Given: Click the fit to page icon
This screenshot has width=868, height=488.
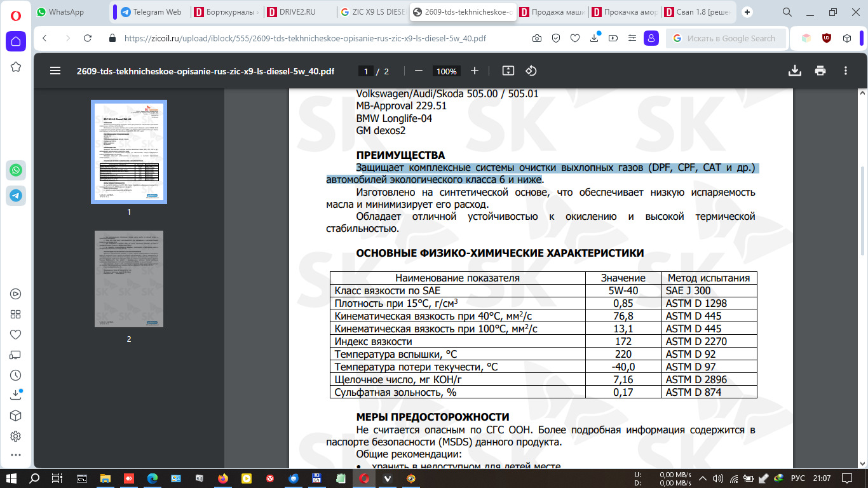Looking at the screenshot, I should point(508,71).
